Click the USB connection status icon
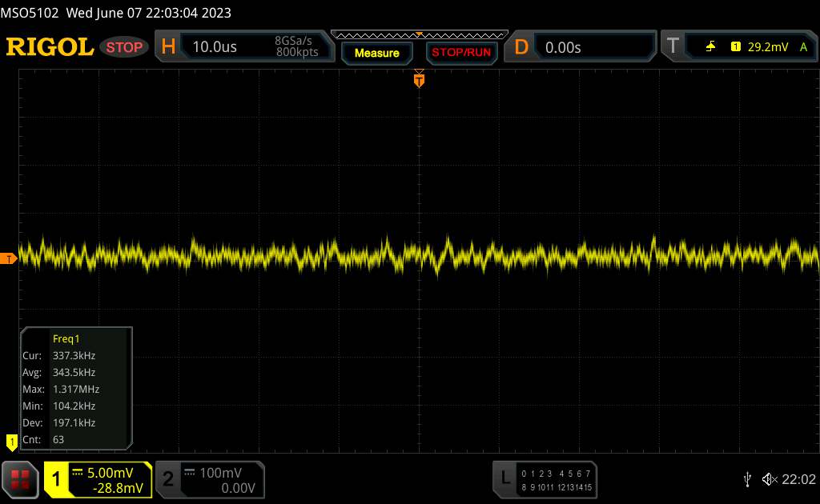 (747, 479)
